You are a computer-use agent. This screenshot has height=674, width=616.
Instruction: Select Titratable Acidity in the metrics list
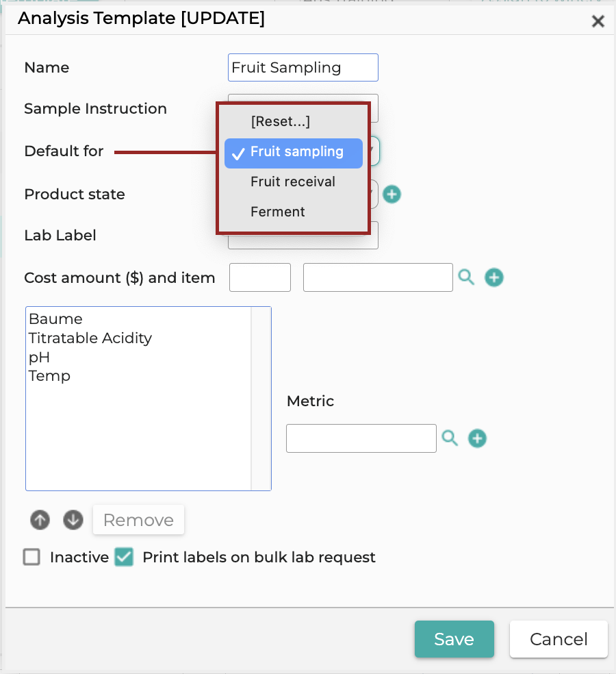(90, 338)
